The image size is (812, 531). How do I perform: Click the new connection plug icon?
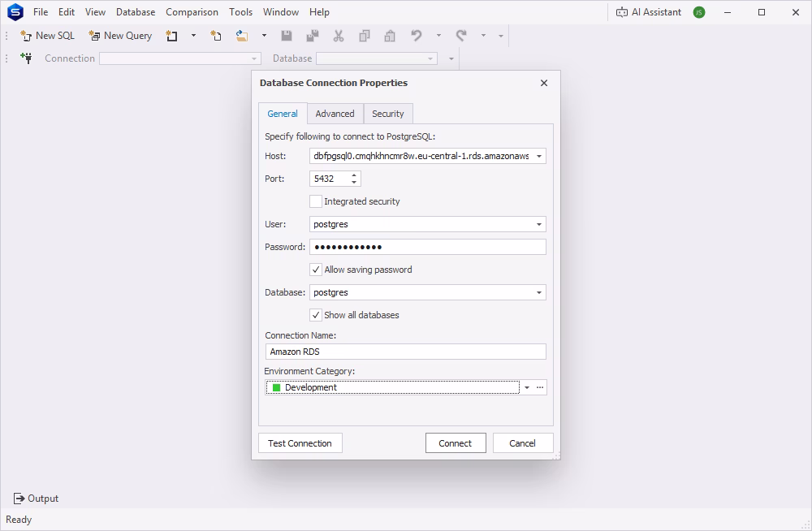point(26,58)
